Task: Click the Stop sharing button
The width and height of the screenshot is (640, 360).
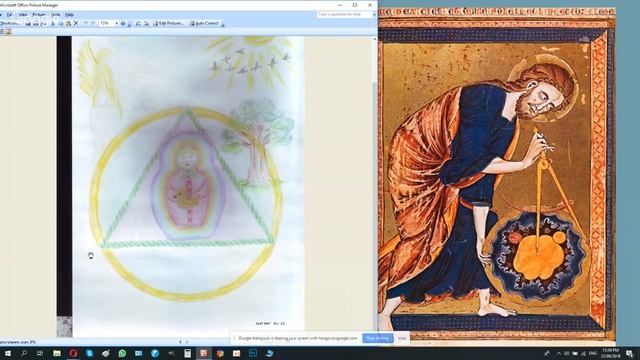Action: [x=378, y=338]
